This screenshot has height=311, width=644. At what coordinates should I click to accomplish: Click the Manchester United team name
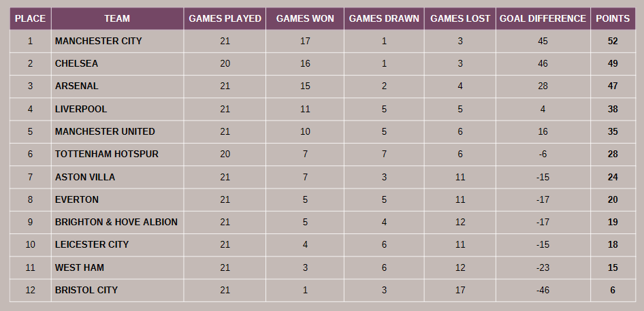coord(105,131)
